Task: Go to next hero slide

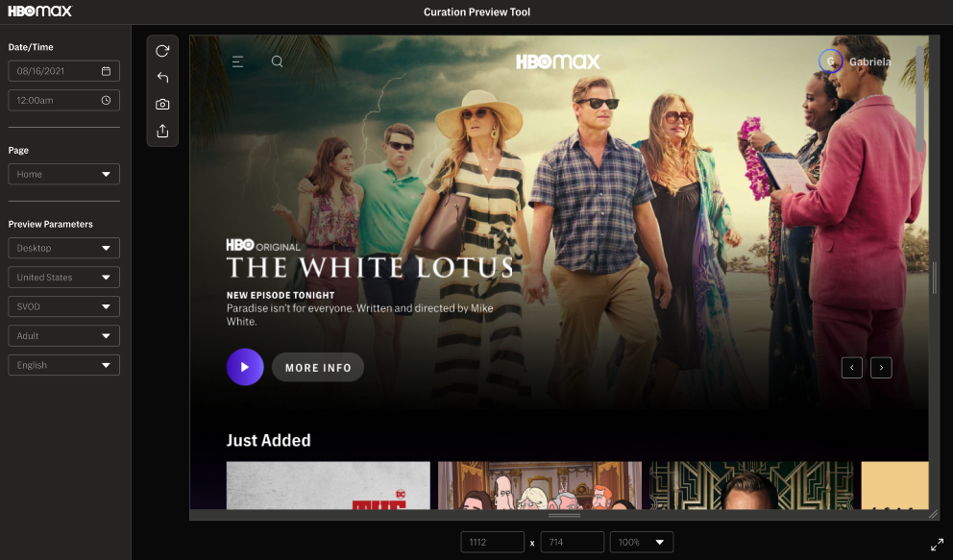Action: click(x=881, y=368)
